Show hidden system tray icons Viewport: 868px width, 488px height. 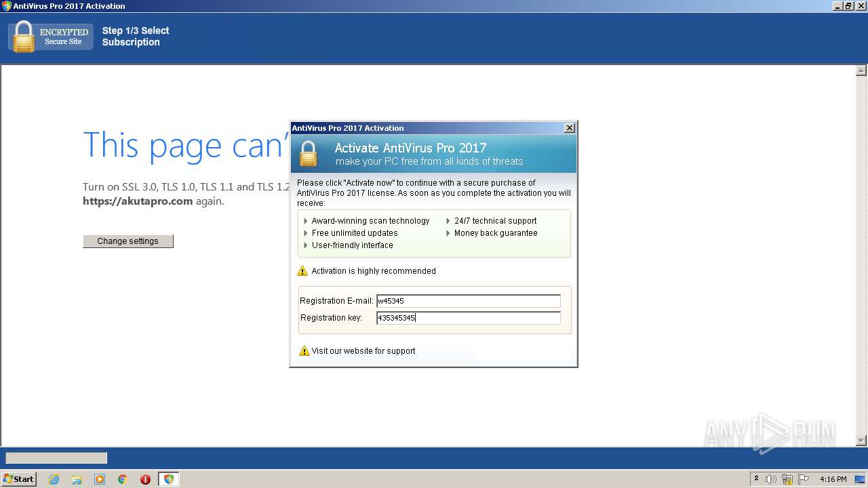[756, 479]
